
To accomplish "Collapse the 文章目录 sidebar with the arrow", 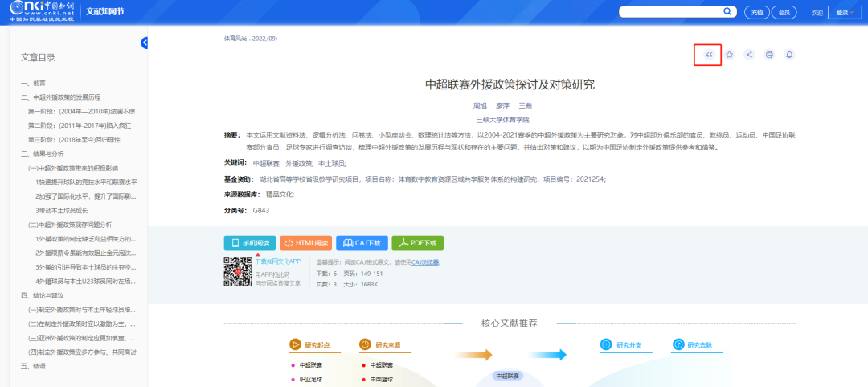I will tap(145, 43).
